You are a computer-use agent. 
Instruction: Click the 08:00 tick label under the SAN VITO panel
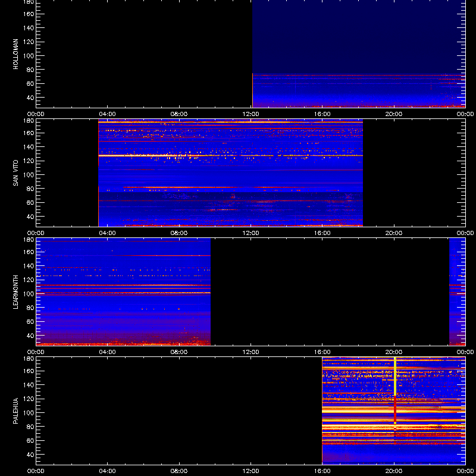(179, 233)
